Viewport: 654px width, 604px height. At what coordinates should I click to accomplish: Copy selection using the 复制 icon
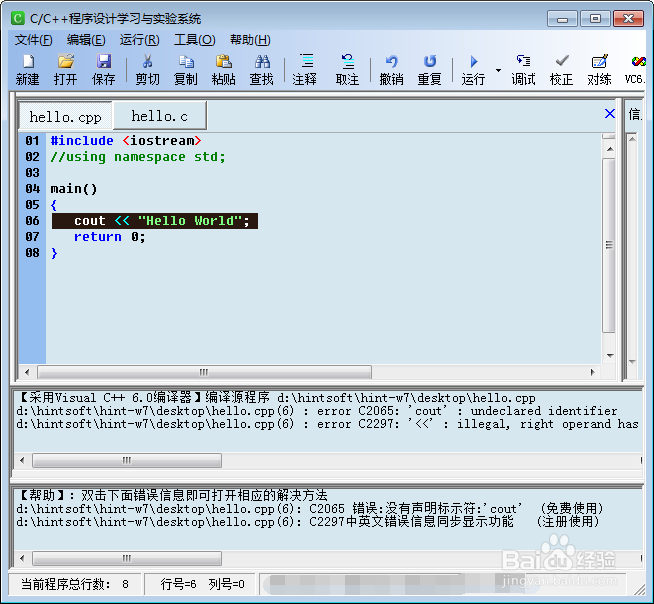pyautogui.click(x=186, y=70)
